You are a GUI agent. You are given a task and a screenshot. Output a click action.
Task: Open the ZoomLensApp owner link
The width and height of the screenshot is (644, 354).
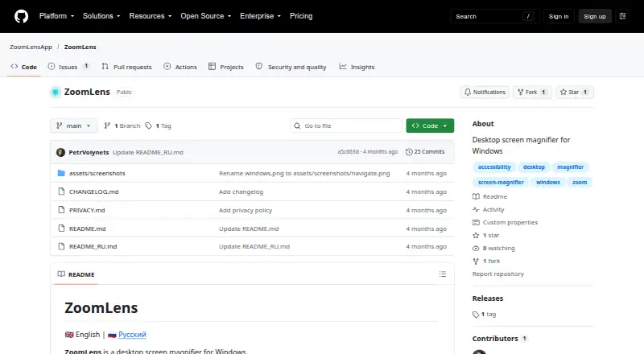click(x=31, y=47)
